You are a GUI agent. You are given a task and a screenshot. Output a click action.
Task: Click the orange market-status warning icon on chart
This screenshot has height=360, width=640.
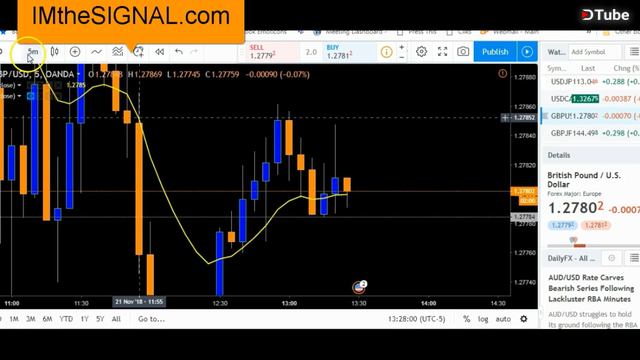click(502, 73)
